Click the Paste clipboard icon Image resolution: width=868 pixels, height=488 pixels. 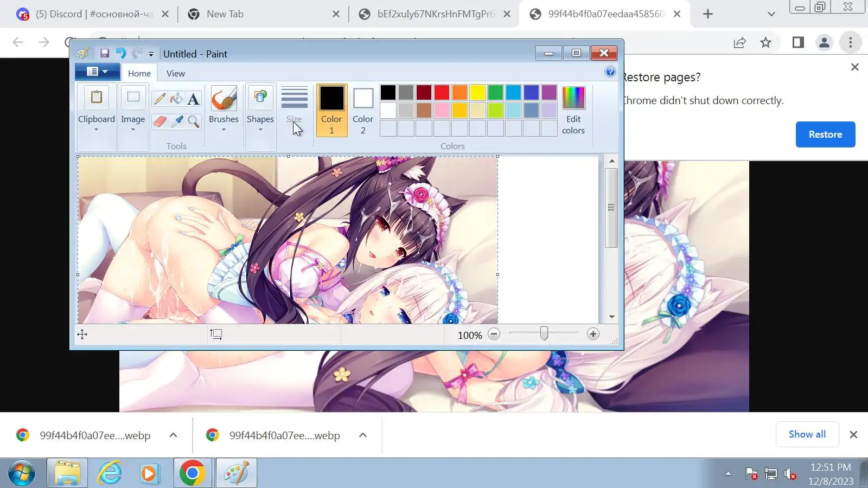(97, 98)
